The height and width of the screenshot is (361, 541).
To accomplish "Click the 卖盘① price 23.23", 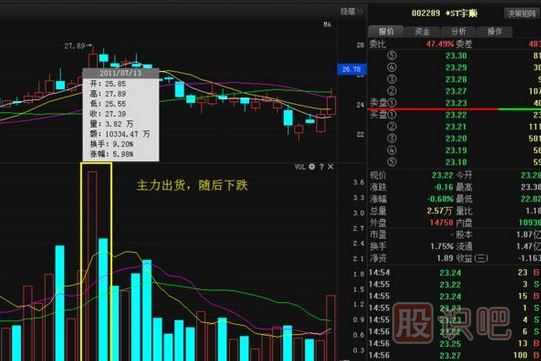I will [456, 103].
